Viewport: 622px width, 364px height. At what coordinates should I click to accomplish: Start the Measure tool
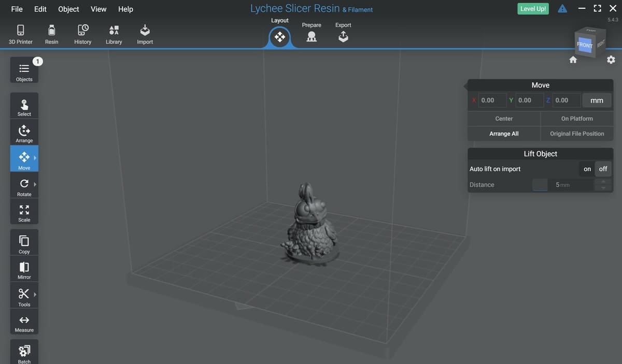24,322
